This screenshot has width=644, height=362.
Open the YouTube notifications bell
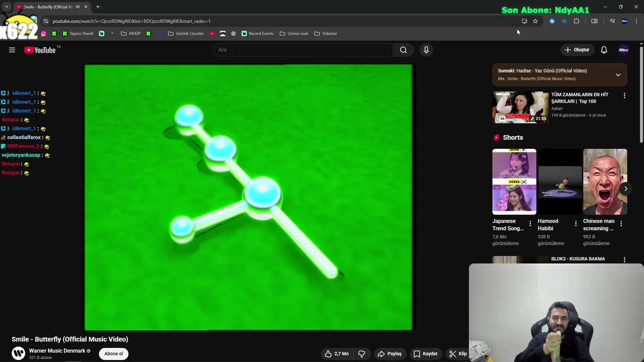[604, 50]
